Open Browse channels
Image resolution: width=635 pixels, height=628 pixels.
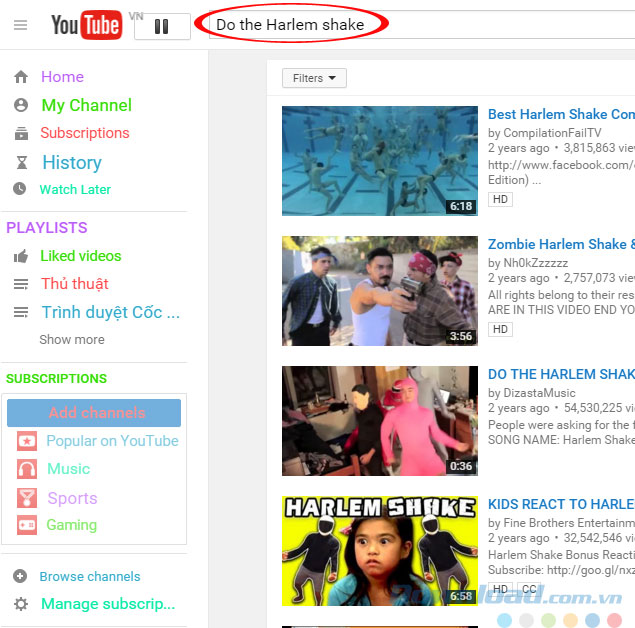tap(90, 576)
